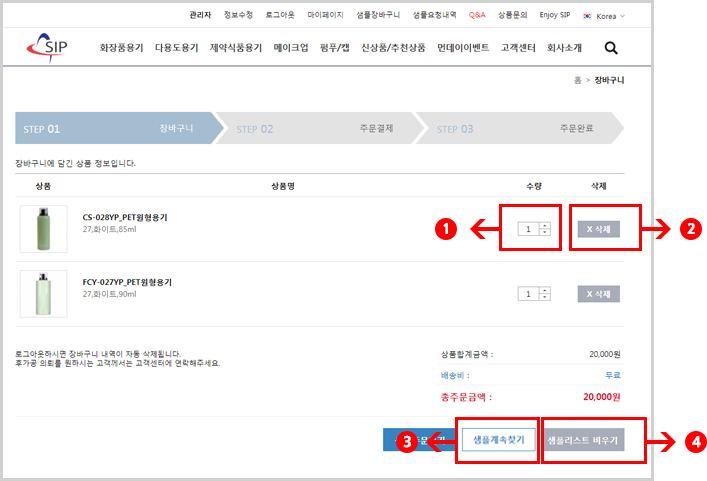Click 샘플계속찾기 button
The image size is (707, 481).
coord(499,440)
